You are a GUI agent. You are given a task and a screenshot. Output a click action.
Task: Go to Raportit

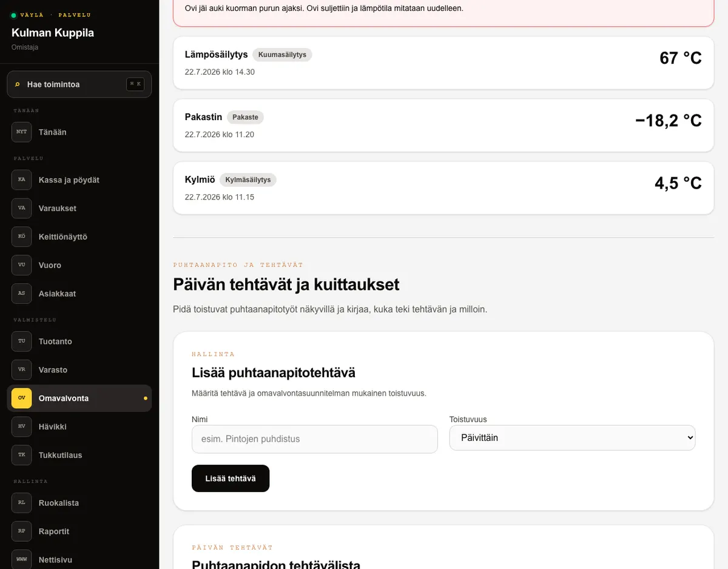(x=79, y=531)
